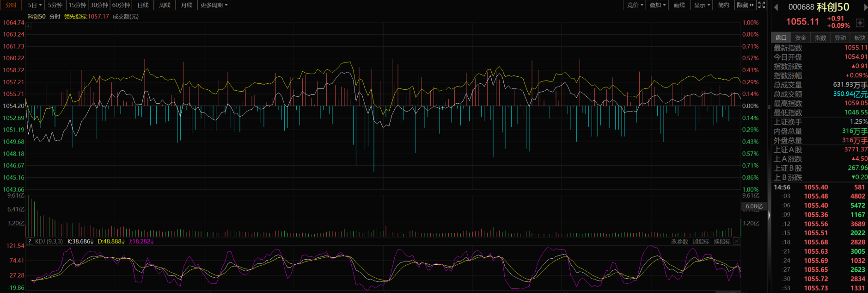
Task: Click the 最高指数 1059.05 row
Action: coord(820,103)
